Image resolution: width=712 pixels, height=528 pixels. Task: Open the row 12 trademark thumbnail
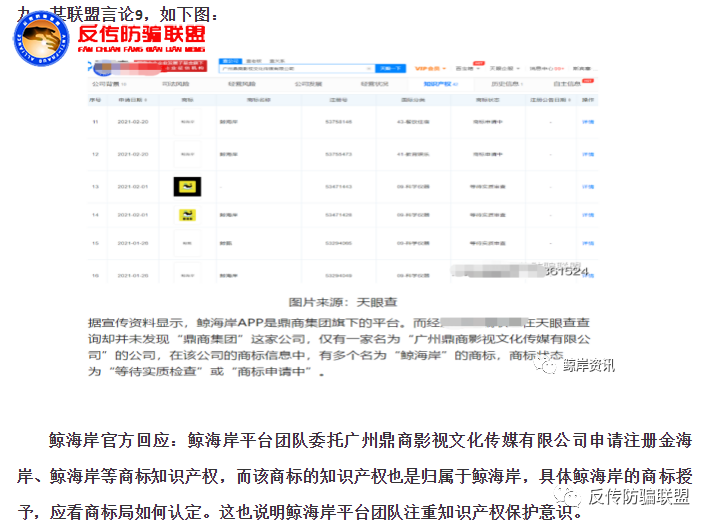188,154
